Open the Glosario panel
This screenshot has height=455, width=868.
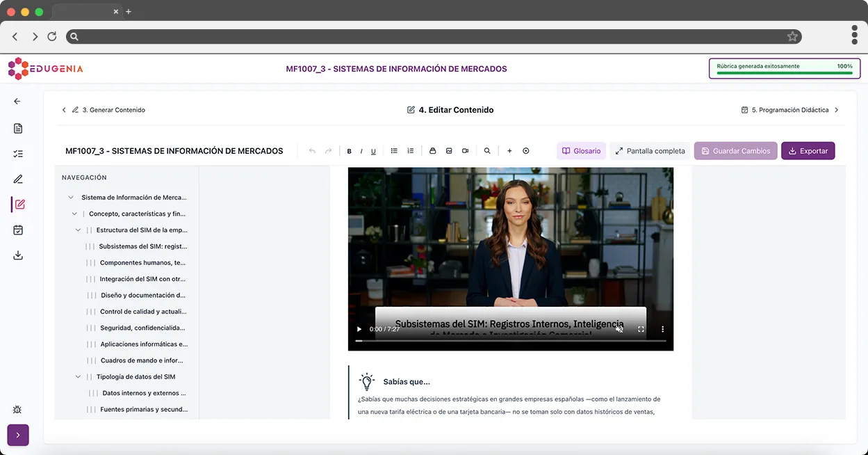pos(581,151)
